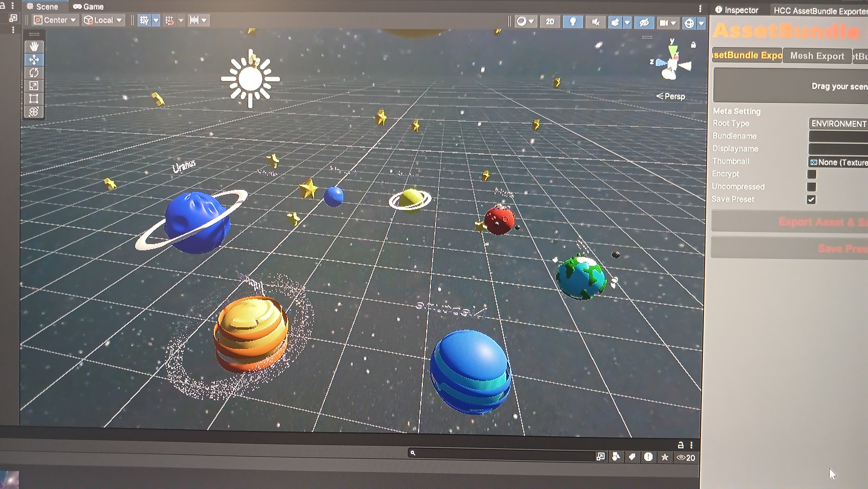Select the Scale tool
868x489 pixels.
point(34,86)
